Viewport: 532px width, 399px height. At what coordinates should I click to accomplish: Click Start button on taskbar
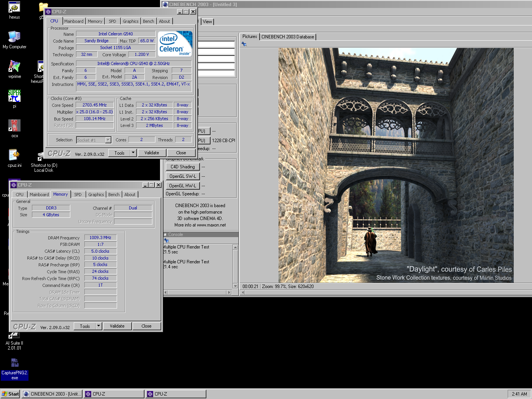tap(10, 394)
